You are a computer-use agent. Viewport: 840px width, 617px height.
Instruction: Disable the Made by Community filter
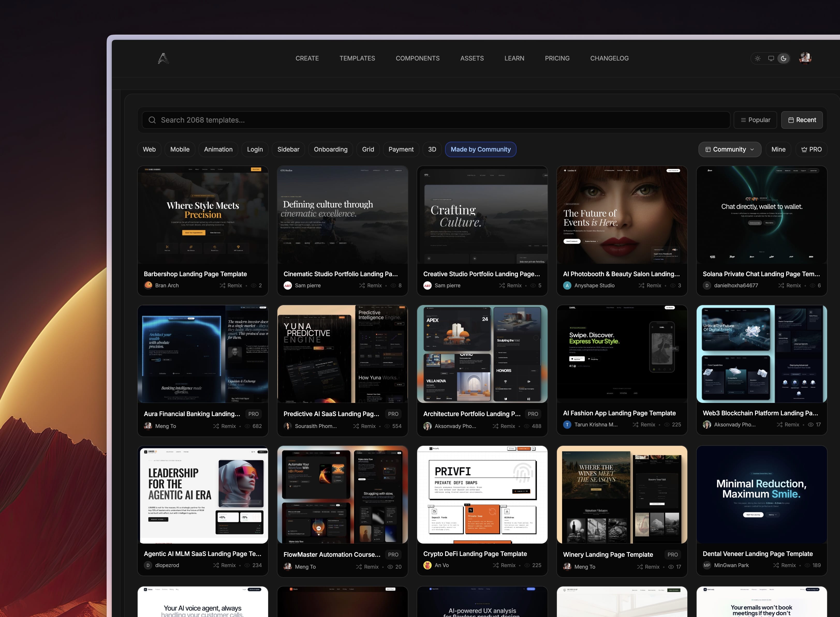click(x=481, y=149)
